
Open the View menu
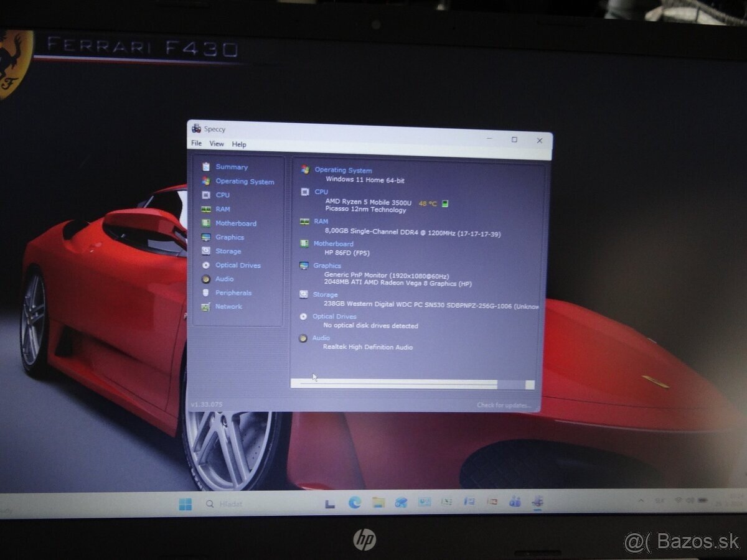216,144
